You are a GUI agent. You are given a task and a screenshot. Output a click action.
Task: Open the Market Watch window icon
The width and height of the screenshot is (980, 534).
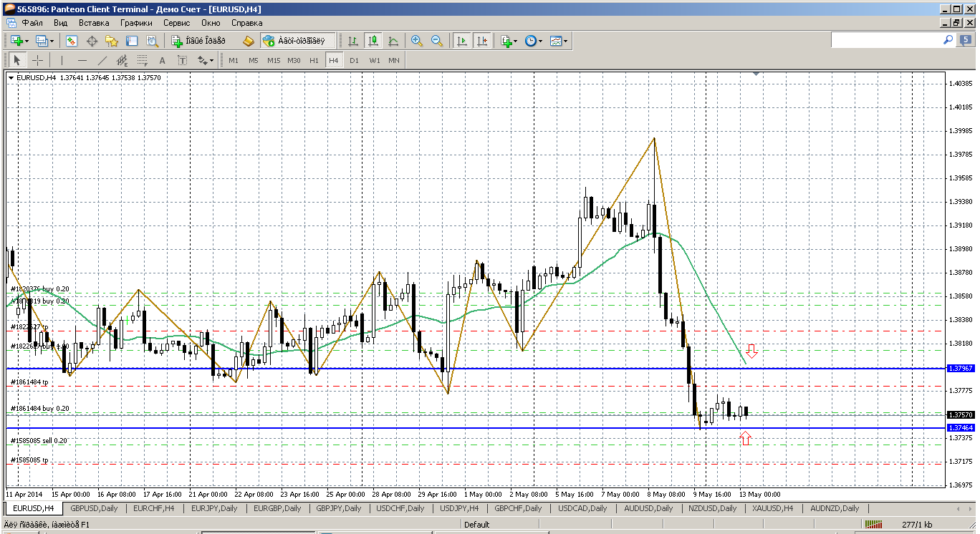tap(72, 41)
